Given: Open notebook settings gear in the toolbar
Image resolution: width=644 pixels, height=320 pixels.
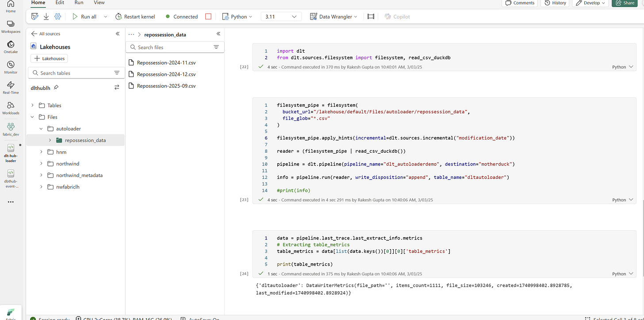Looking at the screenshot, I should pyautogui.click(x=57, y=16).
